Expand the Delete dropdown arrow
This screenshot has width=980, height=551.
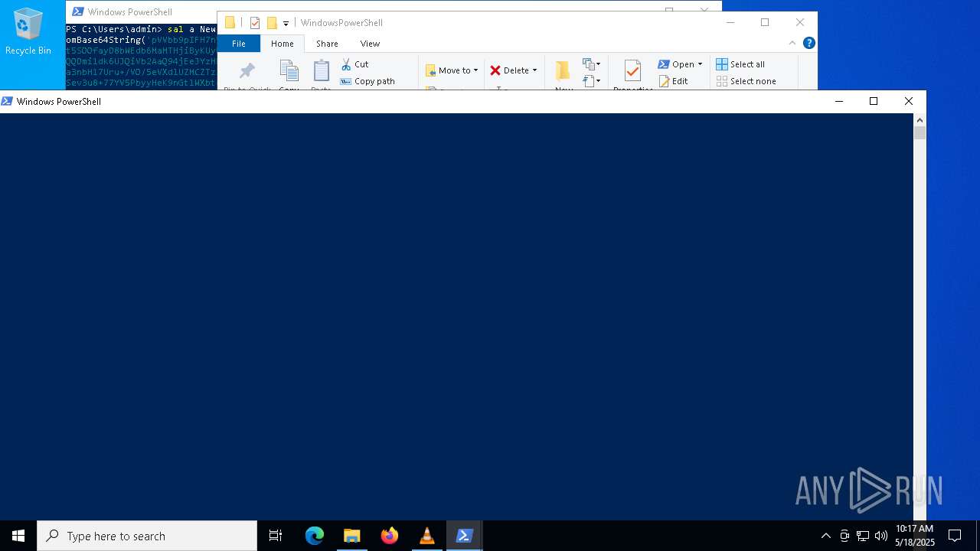click(x=534, y=70)
